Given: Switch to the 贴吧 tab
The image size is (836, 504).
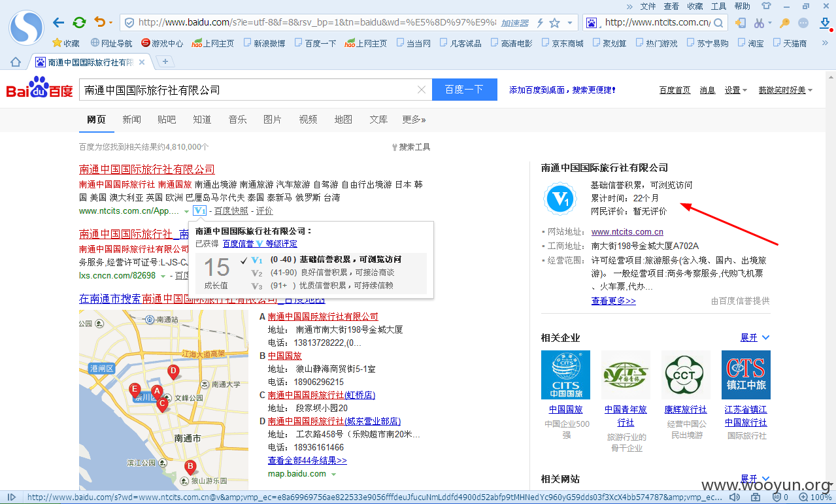Looking at the screenshot, I should 167,120.
